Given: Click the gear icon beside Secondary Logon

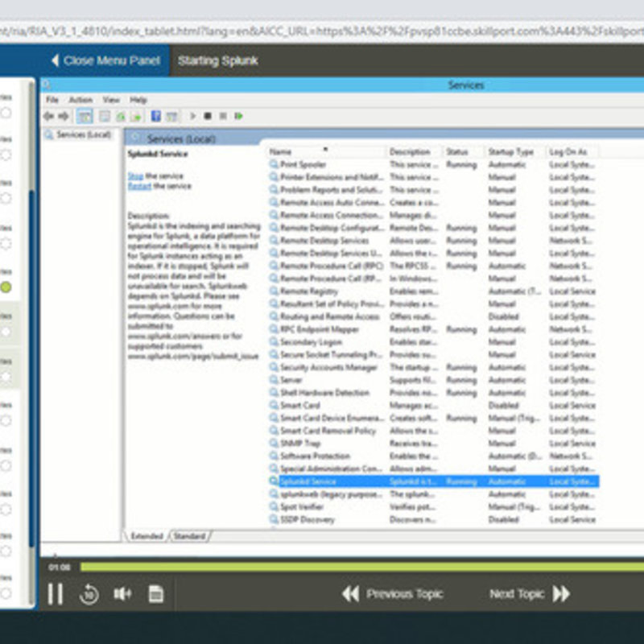Looking at the screenshot, I should click(x=274, y=341).
